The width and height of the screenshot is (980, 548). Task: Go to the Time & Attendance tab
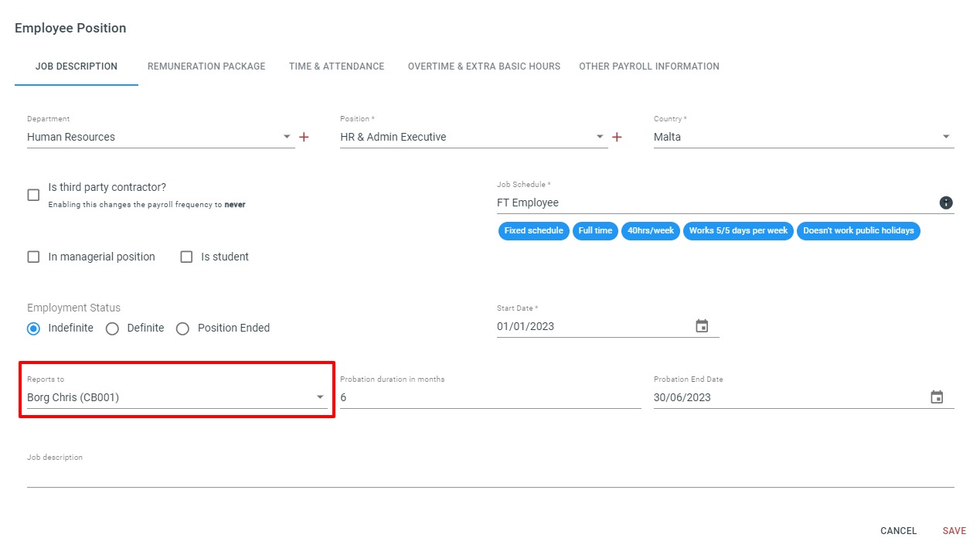click(336, 66)
